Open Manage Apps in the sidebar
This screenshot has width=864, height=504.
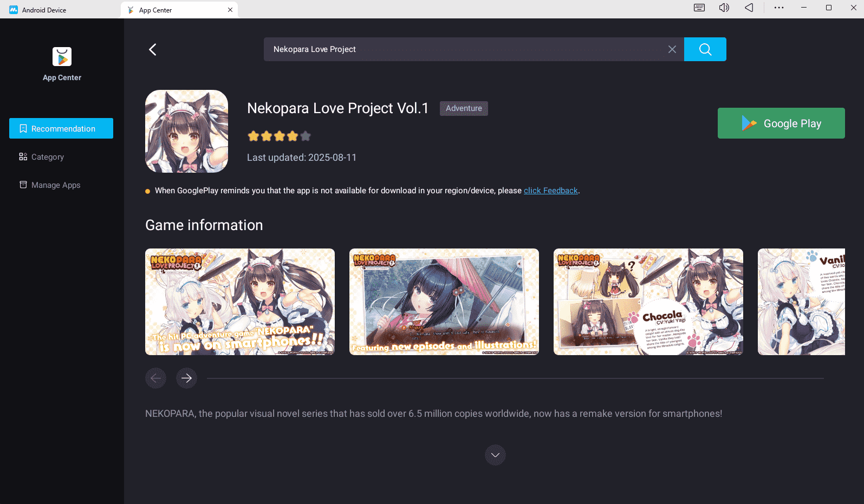coord(61,185)
